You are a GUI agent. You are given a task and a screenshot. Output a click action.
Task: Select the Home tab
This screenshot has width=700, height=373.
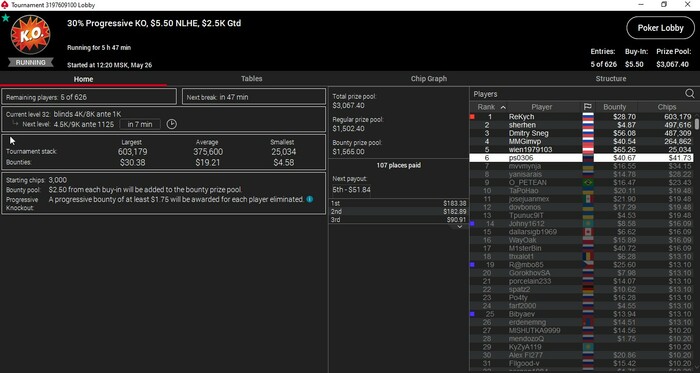[83, 79]
